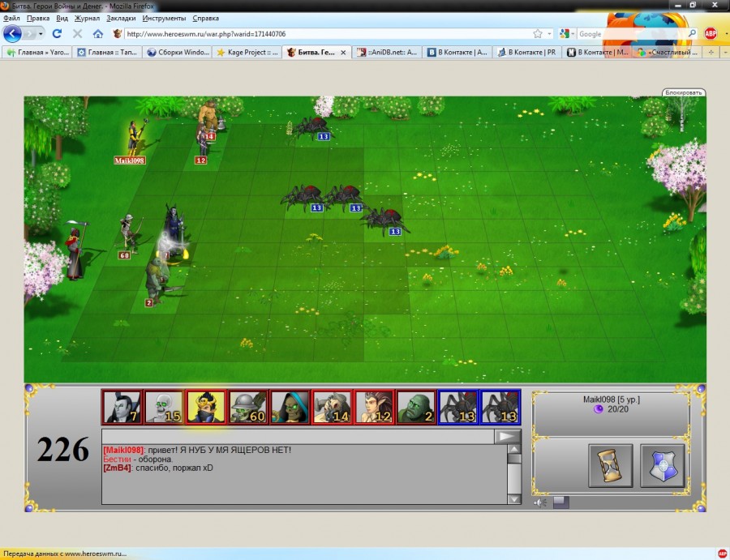Open the back/forward history dropdown arrow
This screenshot has height=560, width=730.
pos(41,34)
